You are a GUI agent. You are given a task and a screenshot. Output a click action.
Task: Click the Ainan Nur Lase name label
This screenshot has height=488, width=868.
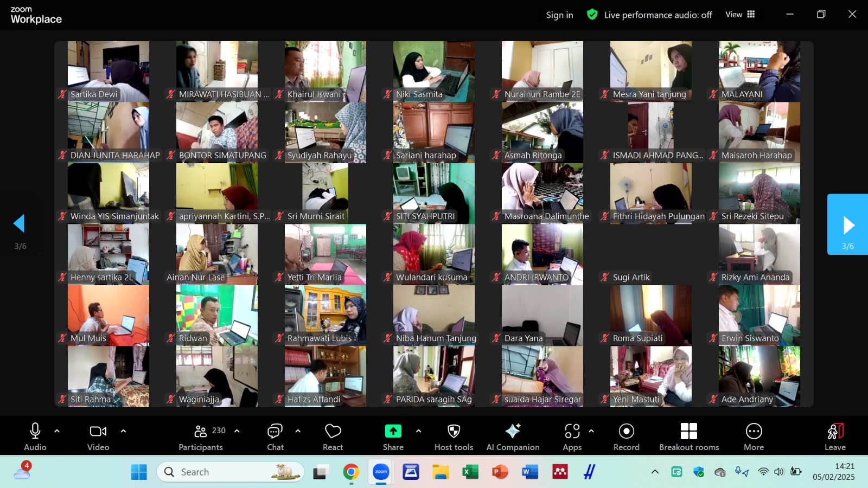coord(196,277)
